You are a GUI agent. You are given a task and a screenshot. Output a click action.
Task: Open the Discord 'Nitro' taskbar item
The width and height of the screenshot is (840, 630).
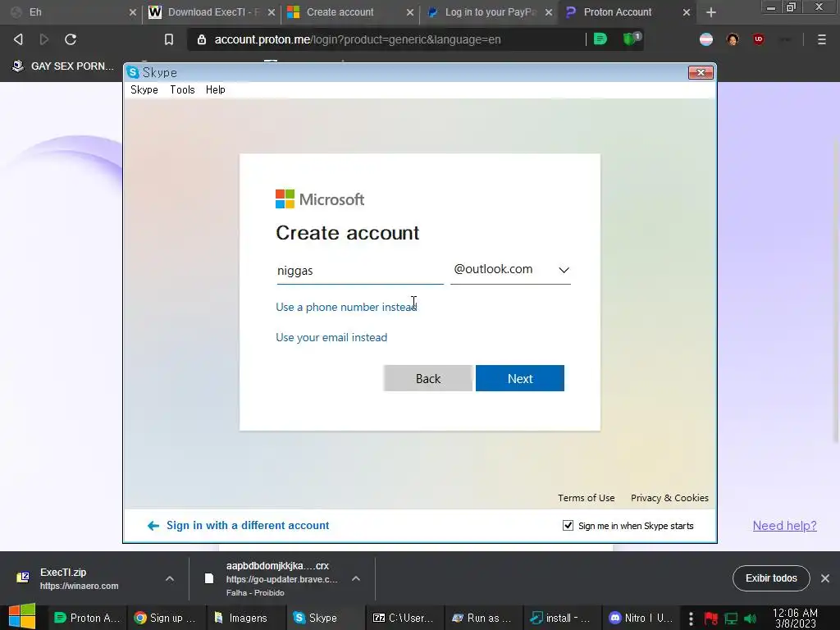click(x=641, y=619)
